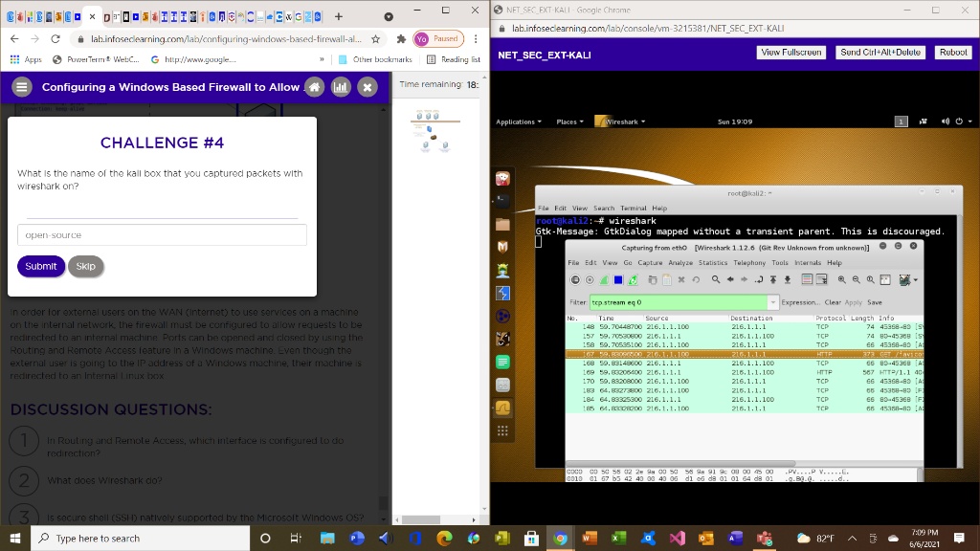Toggle auto-scroll during live capture
980x551 pixels.
821,279
